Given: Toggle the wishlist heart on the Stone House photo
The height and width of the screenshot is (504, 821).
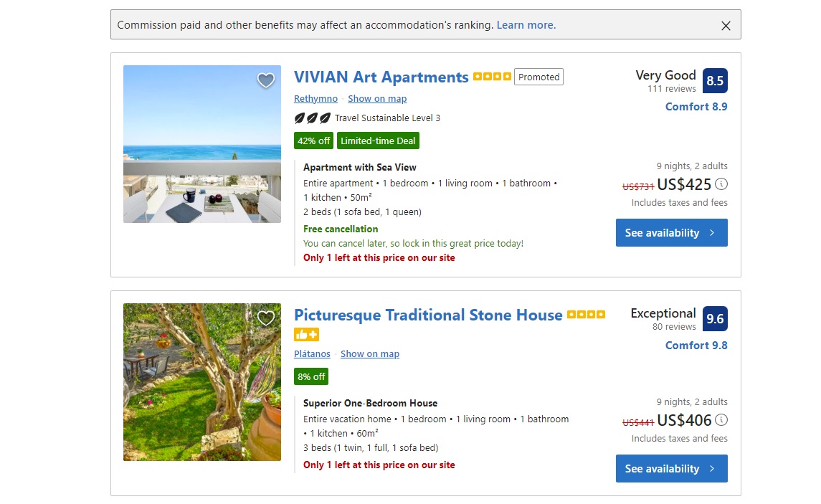Looking at the screenshot, I should [x=266, y=317].
